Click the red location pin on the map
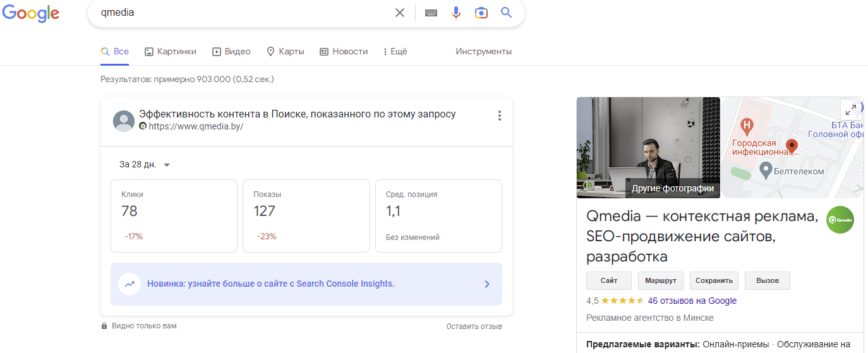The height and width of the screenshot is (353, 868). coord(793,147)
